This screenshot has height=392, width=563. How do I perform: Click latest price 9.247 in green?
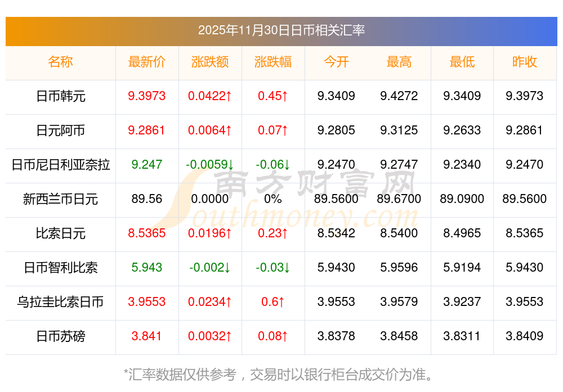[x=147, y=164]
